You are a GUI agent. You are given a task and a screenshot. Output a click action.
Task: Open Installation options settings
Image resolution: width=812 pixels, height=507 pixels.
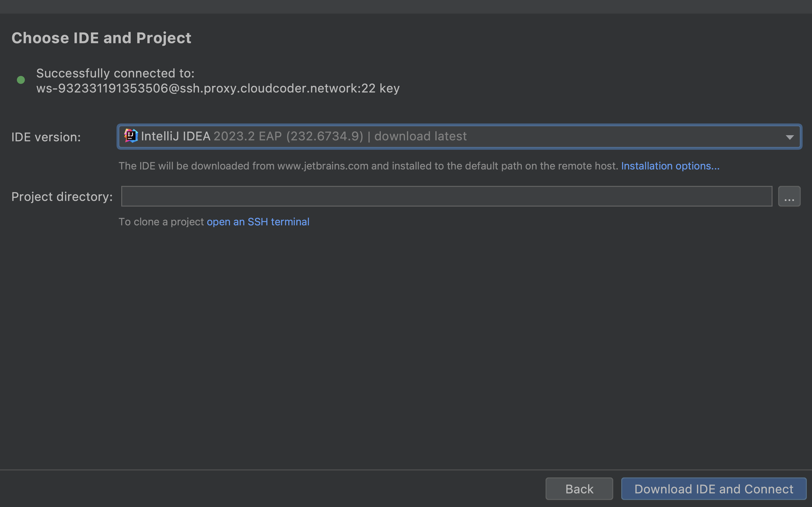click(x=670, y=166)
